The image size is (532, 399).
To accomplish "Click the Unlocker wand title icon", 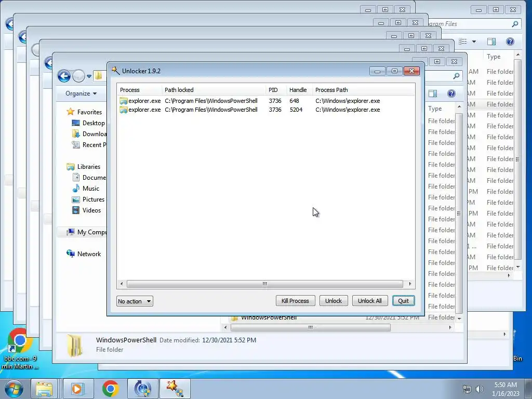I will (115, 71).
